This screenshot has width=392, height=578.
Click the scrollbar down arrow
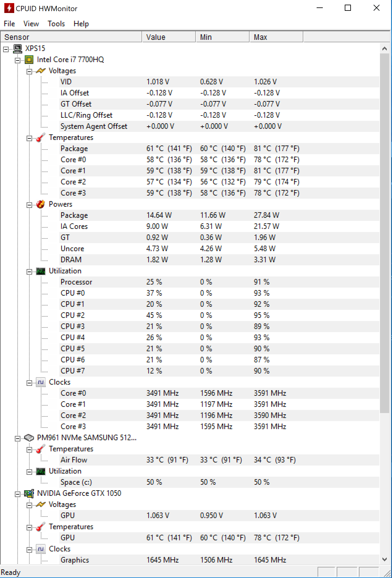point(385,559)
